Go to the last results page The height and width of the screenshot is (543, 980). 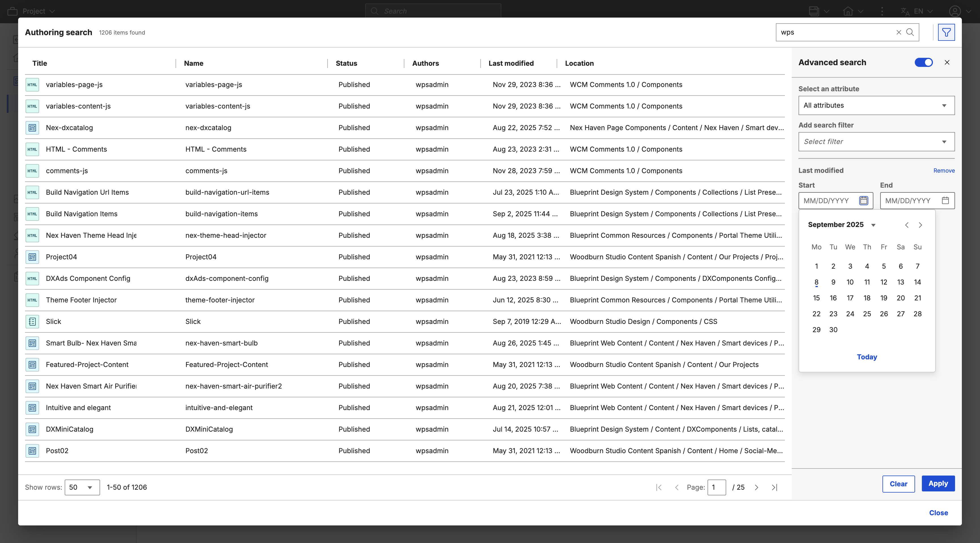coord(774,487)
